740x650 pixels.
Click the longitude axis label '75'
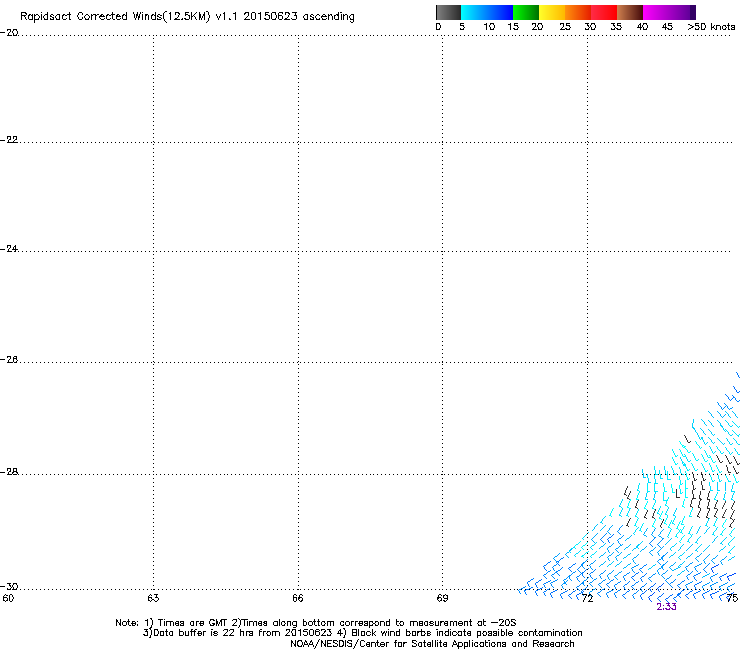click(732, 598)
